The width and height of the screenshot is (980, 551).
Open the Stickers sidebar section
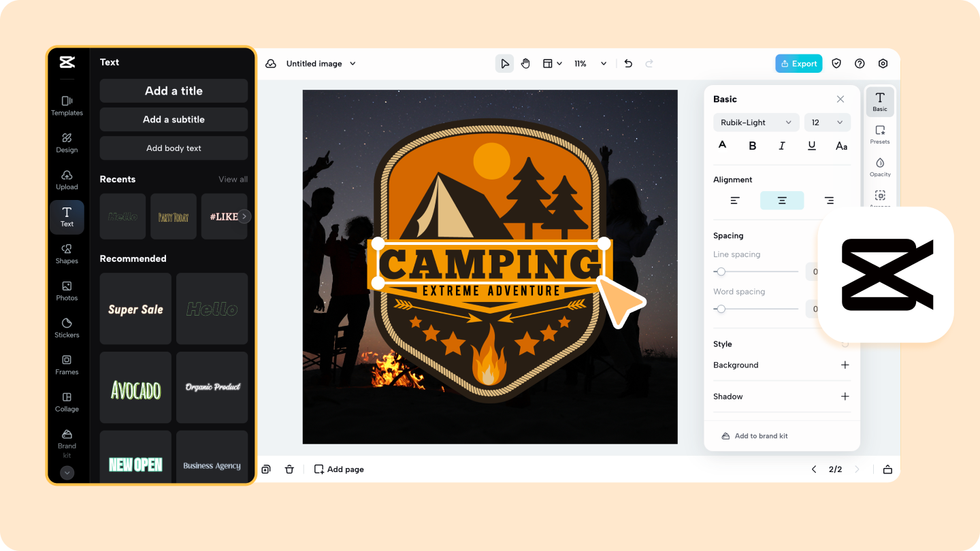pyautogui.click(x=67, y=328)
